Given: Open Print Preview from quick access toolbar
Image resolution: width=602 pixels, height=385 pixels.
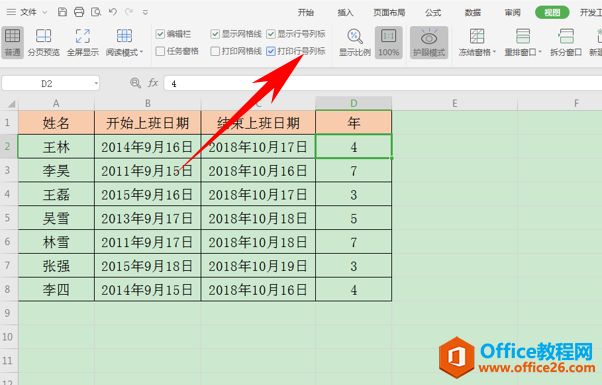Looking at the screenshot, I should click(x=96, y=12).
